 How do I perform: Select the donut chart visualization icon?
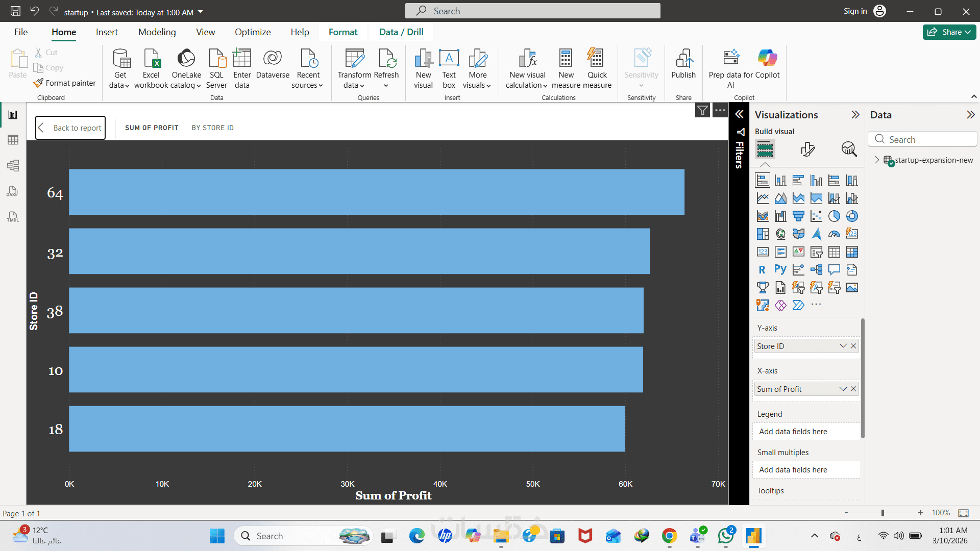(852, 216)
